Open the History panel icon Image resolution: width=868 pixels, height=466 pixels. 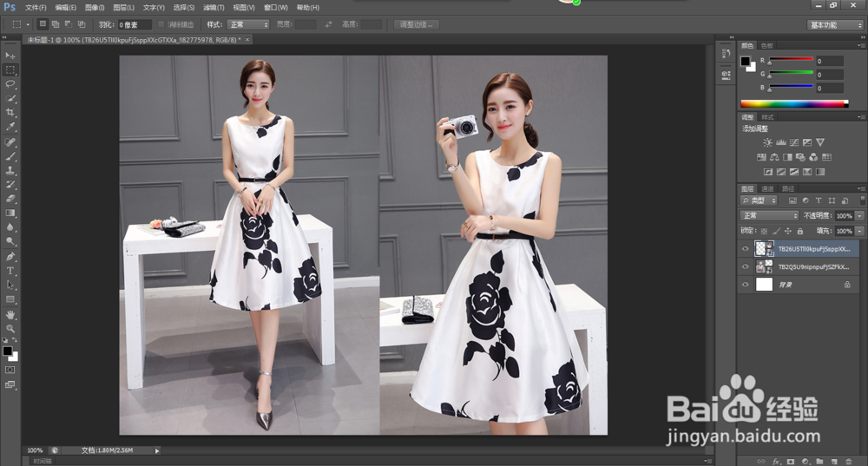[x=726, y=54]
